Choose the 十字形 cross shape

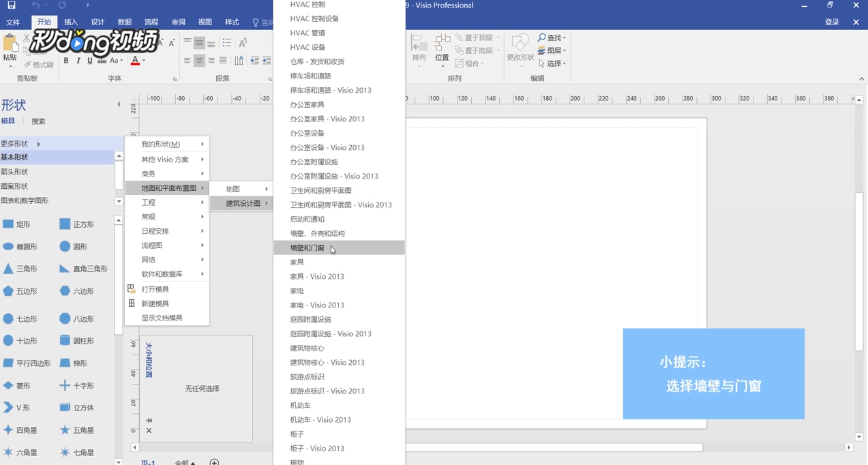76,386
